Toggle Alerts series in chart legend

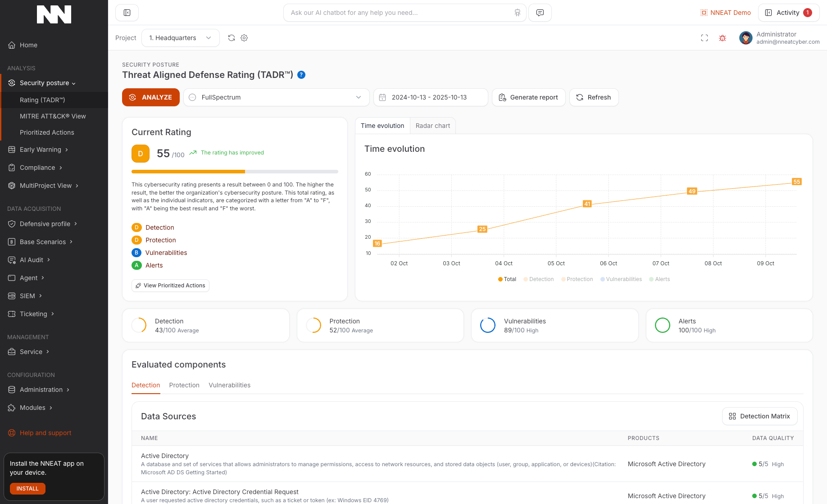(659, 279)
